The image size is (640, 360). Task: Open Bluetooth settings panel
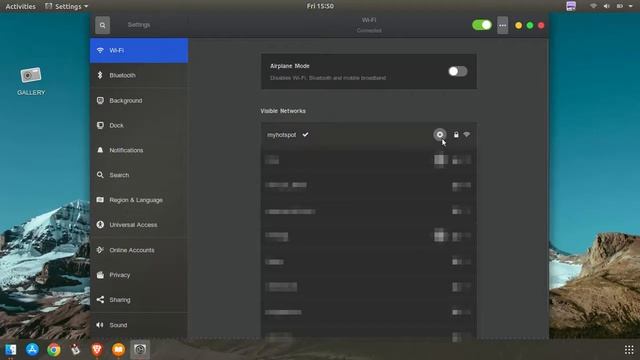(139, 75)
